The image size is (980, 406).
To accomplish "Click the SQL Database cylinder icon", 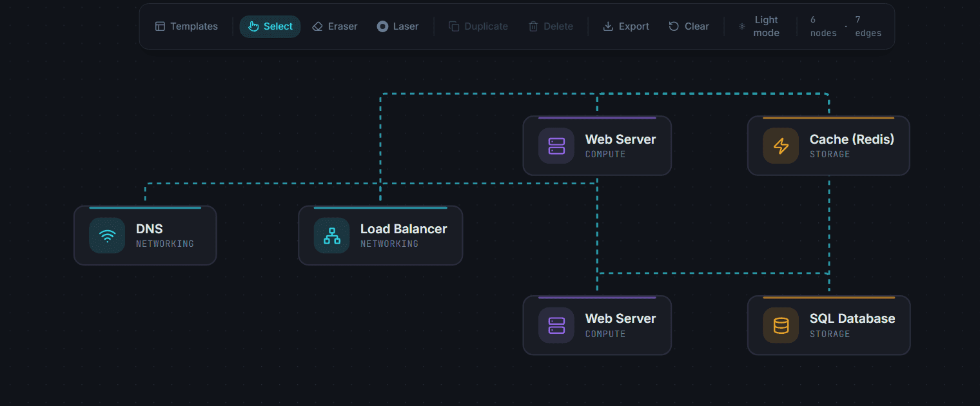I will pos(781,325).
